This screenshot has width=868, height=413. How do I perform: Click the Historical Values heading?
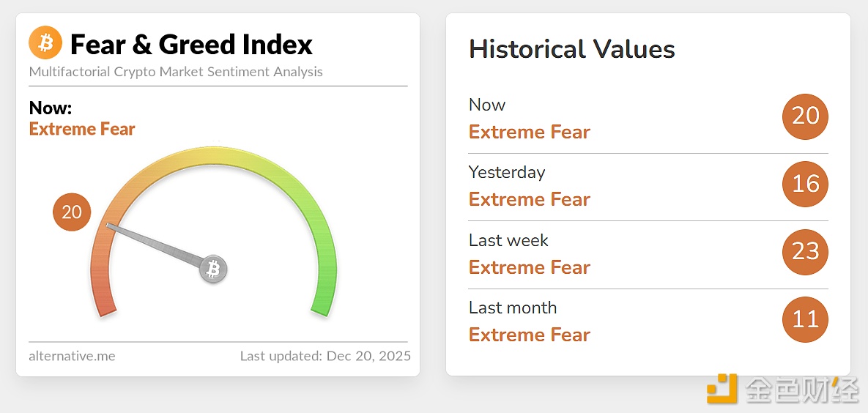click(571, 49)
